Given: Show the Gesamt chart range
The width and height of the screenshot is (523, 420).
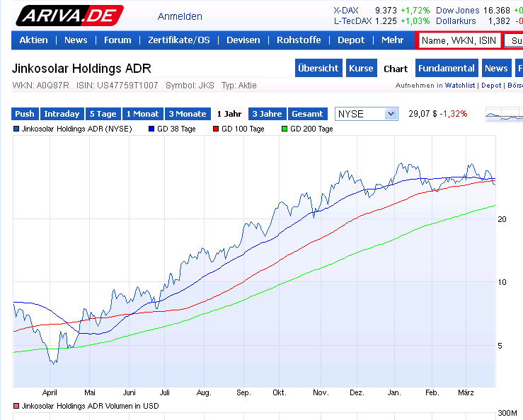Looking at the screenshot, I should click(x=308, y=114).
